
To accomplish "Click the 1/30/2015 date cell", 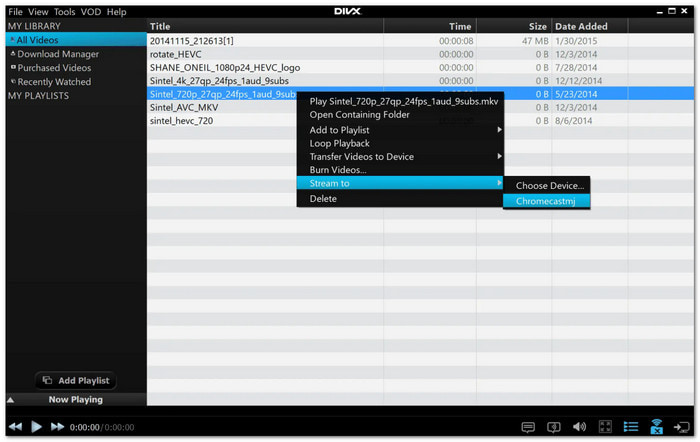I will [x=576, y=41].
